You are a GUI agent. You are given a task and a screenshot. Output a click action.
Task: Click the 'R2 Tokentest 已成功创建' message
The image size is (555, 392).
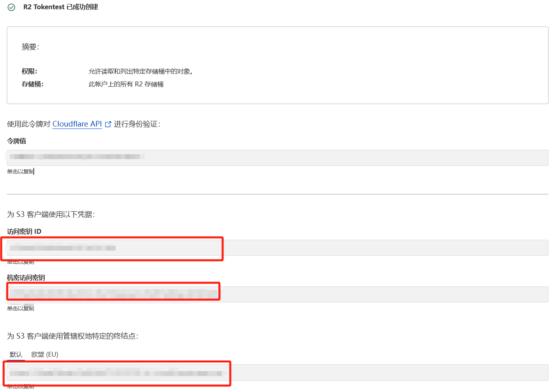click(61, 7)
